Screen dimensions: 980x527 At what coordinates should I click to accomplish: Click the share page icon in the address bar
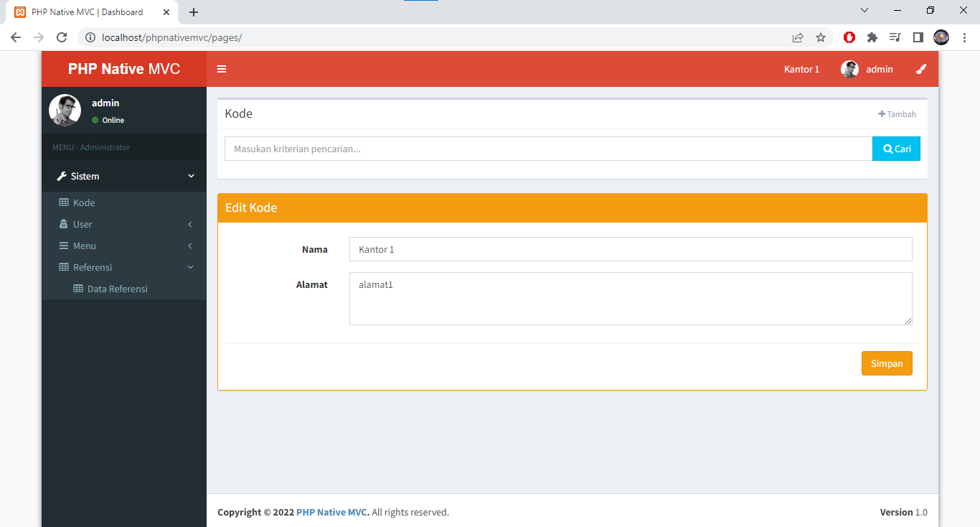point(798,37)
